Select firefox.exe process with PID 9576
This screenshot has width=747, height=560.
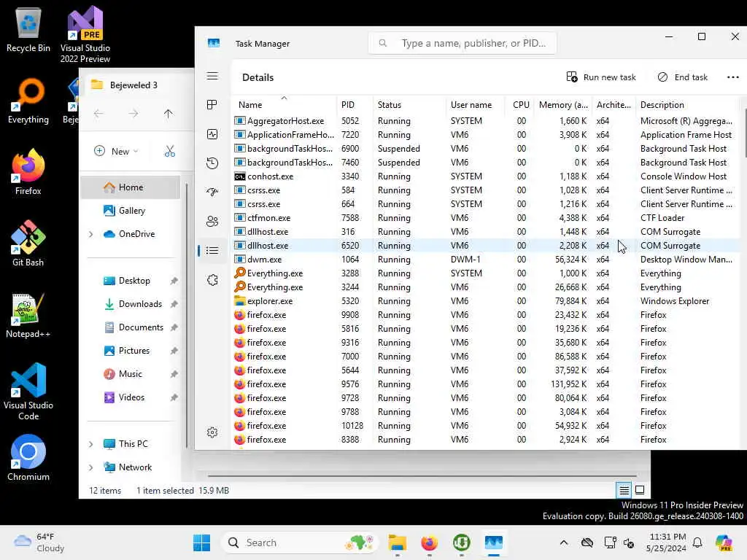(x=486, y=384)
